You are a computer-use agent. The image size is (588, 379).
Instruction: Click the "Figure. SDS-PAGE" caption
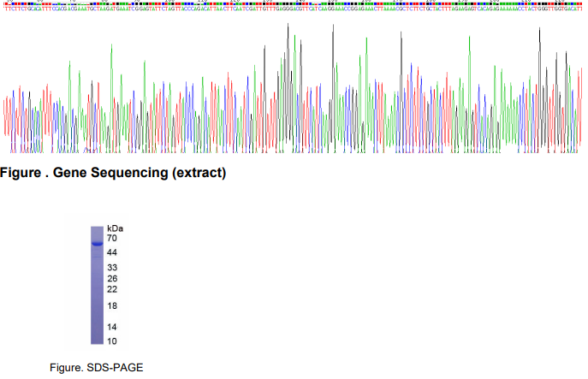tap(94, 367)
